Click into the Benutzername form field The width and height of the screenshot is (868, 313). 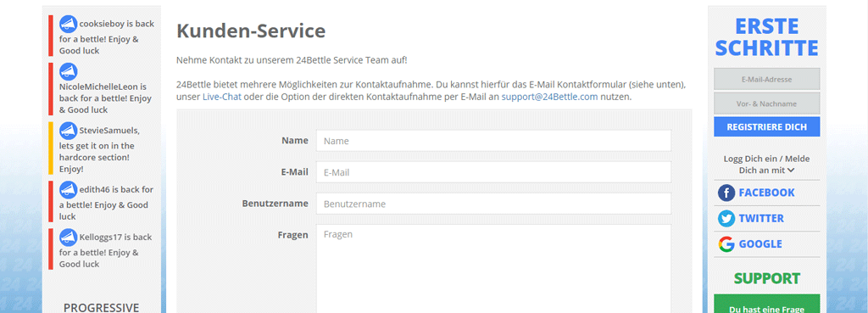493,204
